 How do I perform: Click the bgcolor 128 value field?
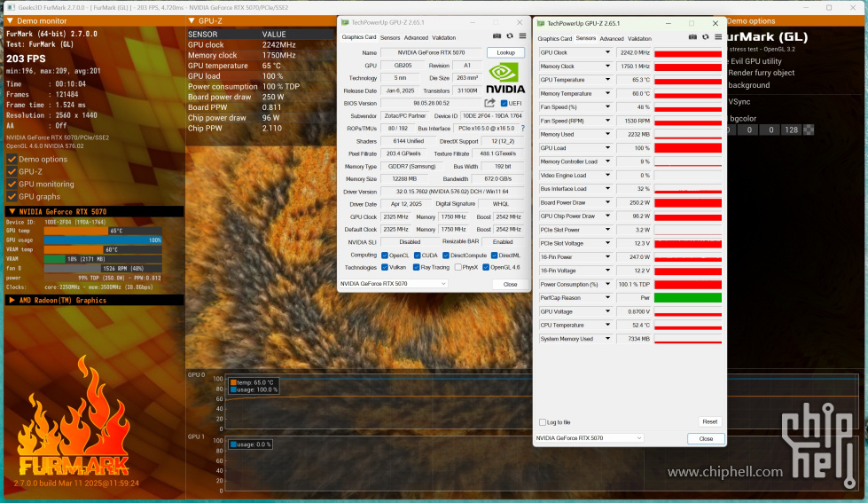click(792, 130)
